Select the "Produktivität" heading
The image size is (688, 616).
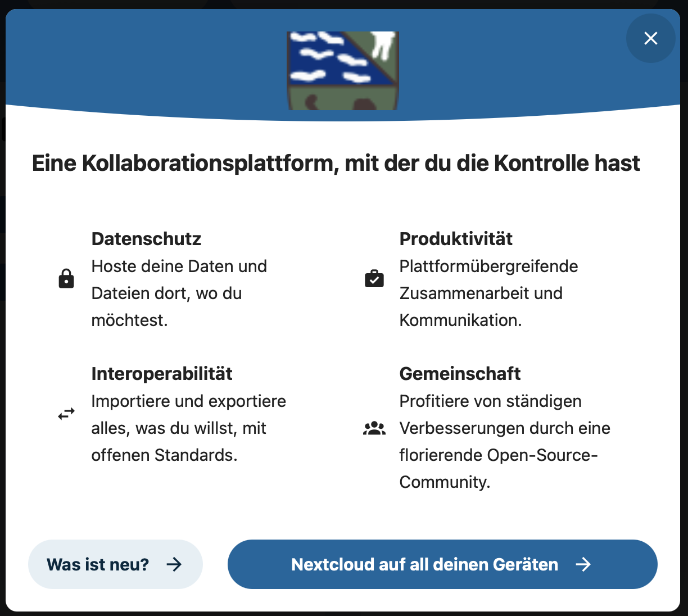(456, 239)
